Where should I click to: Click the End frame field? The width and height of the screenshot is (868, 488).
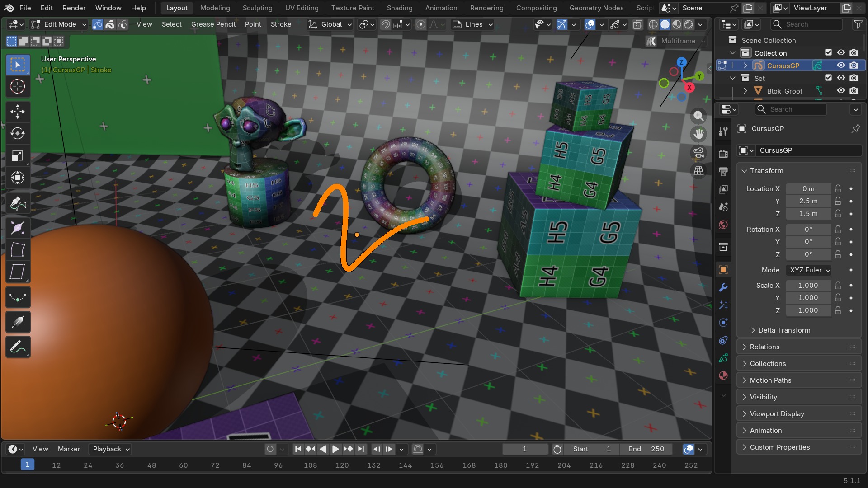(646, 449)
